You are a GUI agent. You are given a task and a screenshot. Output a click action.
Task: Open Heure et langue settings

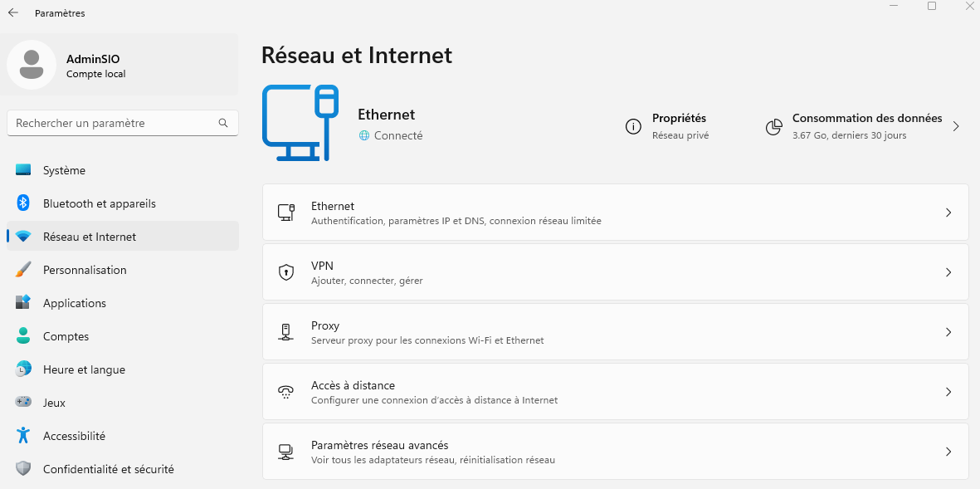[x=24, y=369]
